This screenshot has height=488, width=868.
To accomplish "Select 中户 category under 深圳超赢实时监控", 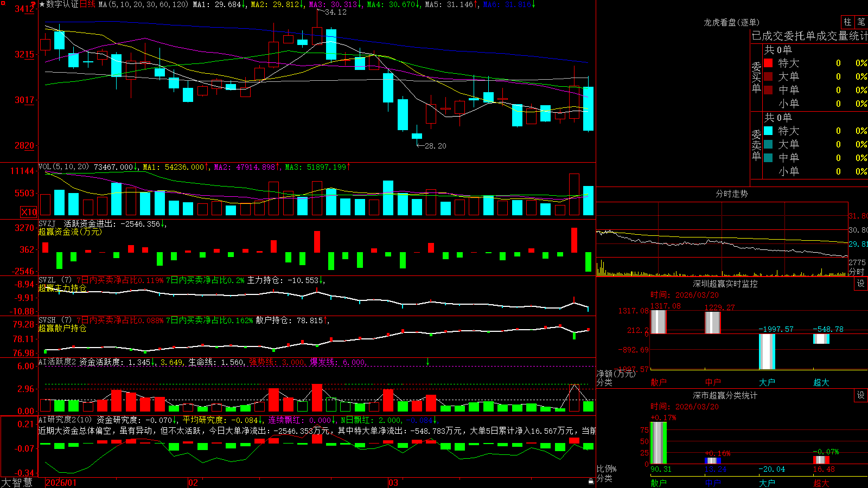I will 713,382.
